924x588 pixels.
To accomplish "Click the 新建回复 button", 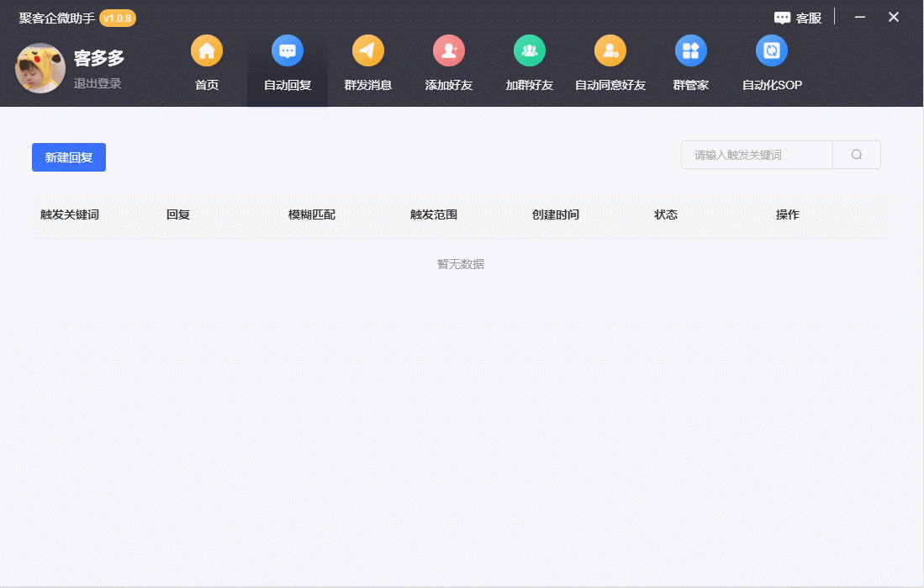I will coord(69,157).
